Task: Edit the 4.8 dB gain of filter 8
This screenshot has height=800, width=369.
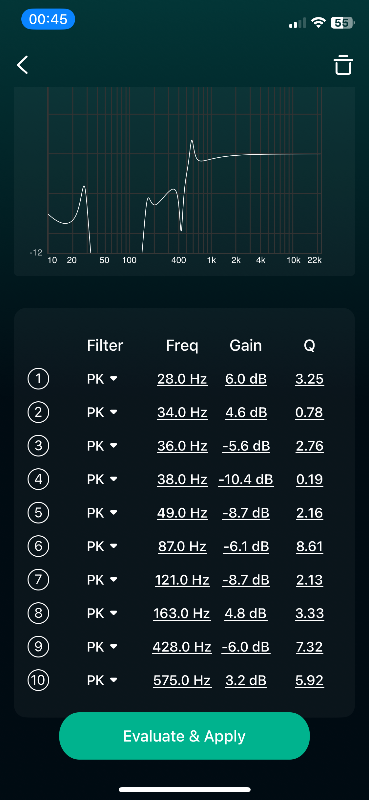Action: point(246,614)
